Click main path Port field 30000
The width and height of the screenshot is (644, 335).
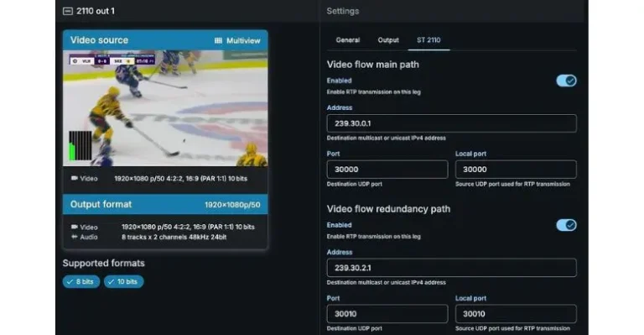(x=387, y=170)
